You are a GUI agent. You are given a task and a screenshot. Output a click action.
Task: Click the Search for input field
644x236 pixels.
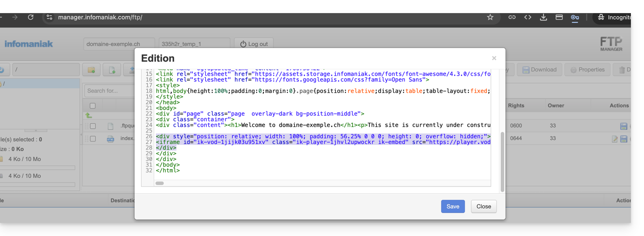point(109,91)
